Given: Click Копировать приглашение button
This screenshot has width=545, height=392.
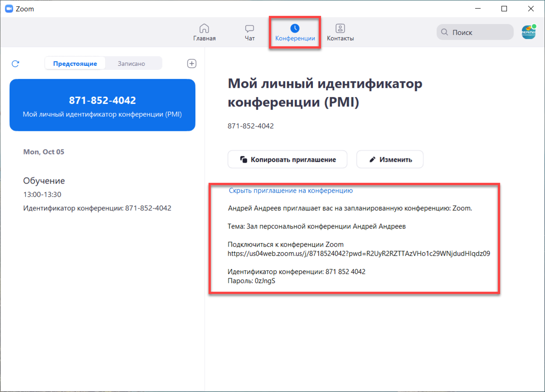Looking at the screenshot, I should point(287,159).
